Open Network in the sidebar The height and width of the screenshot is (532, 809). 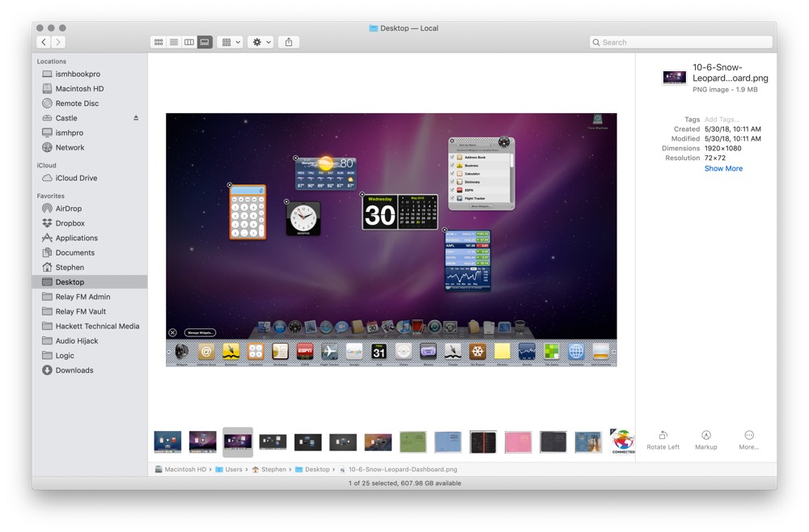coord(90,147)
